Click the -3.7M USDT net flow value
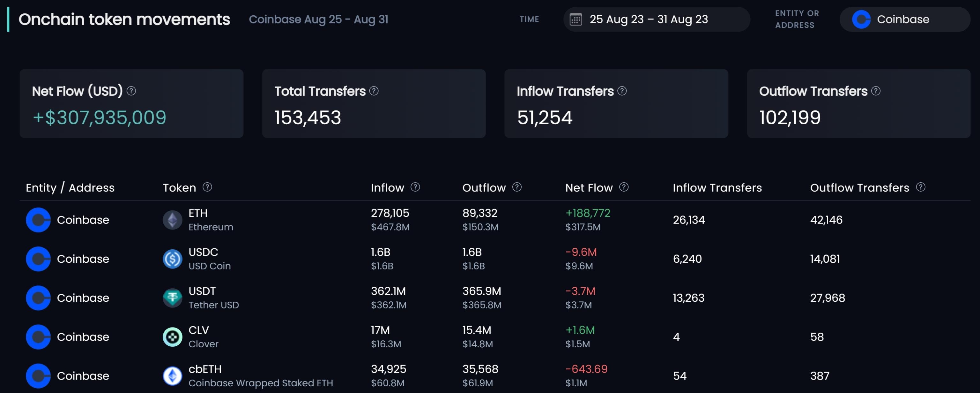 coord(580,291)
